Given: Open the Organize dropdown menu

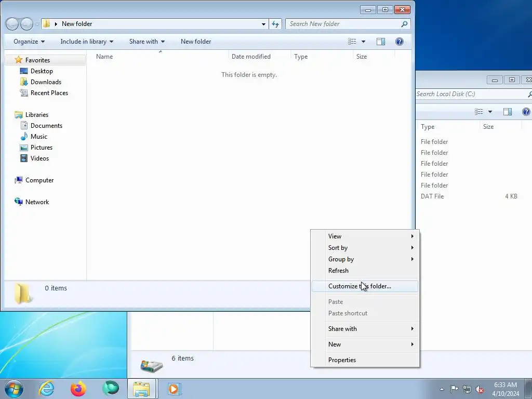Looking at the screenshot, I should [x=29, y=42].
